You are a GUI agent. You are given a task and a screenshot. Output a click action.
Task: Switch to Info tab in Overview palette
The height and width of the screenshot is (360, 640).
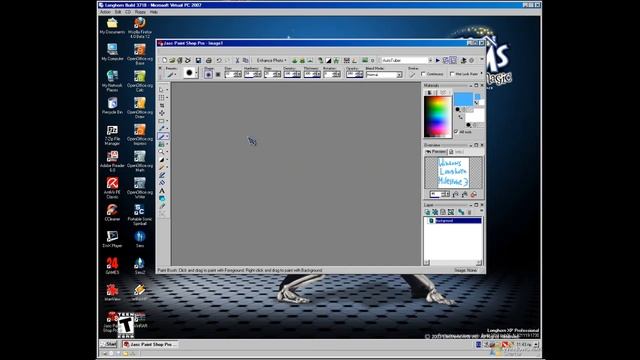coord(456,152)
